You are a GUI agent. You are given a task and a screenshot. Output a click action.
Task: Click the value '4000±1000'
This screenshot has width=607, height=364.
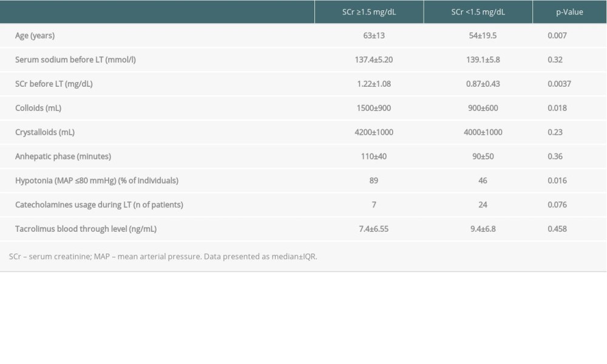[x=483, y=132]
